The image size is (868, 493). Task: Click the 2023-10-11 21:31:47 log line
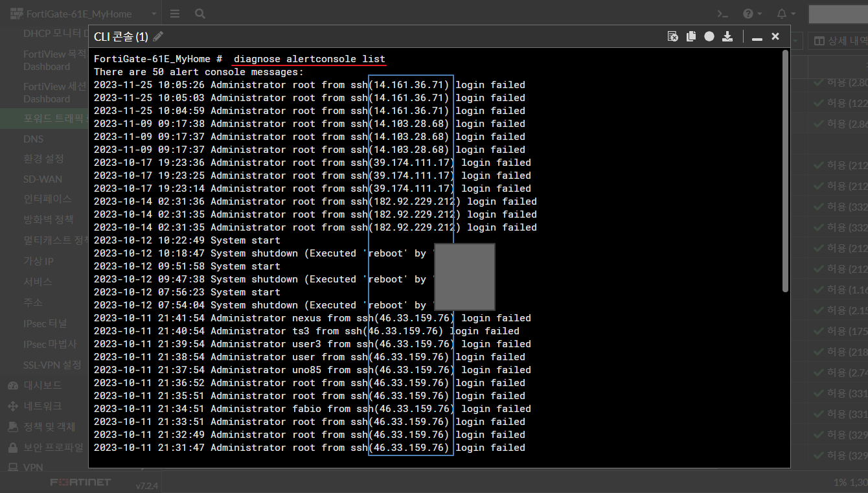point(310,448)
